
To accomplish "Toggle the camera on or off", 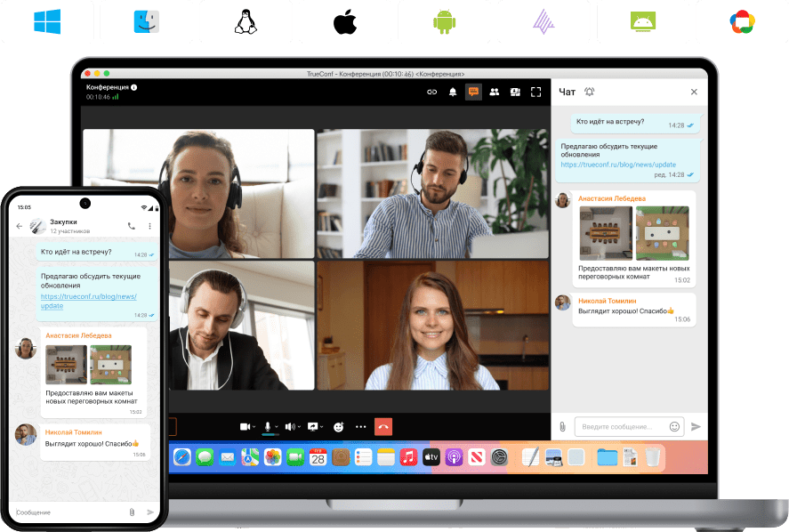I will (245, 426).
